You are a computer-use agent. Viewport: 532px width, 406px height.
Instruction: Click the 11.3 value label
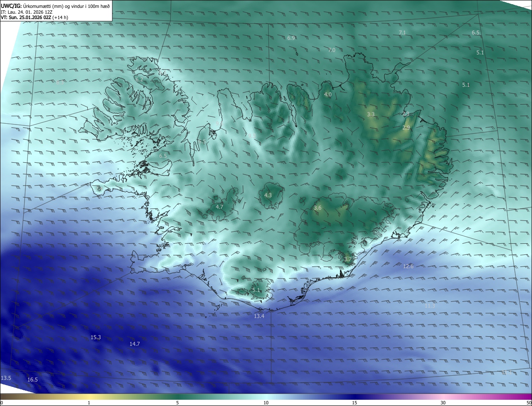[x=430, y=306]
